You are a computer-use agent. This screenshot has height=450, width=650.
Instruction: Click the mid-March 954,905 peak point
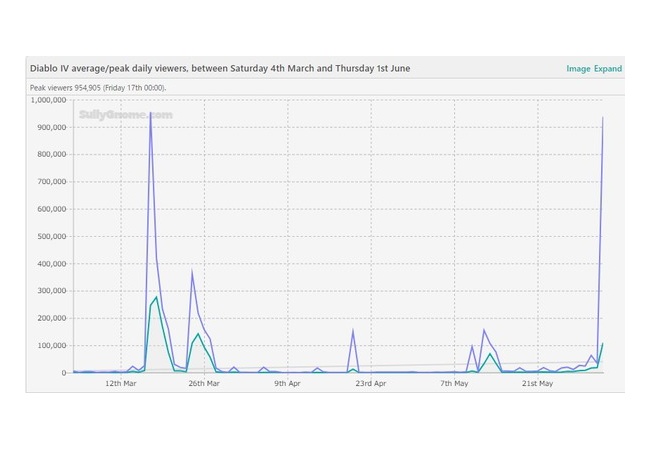(x=150, y=113)
